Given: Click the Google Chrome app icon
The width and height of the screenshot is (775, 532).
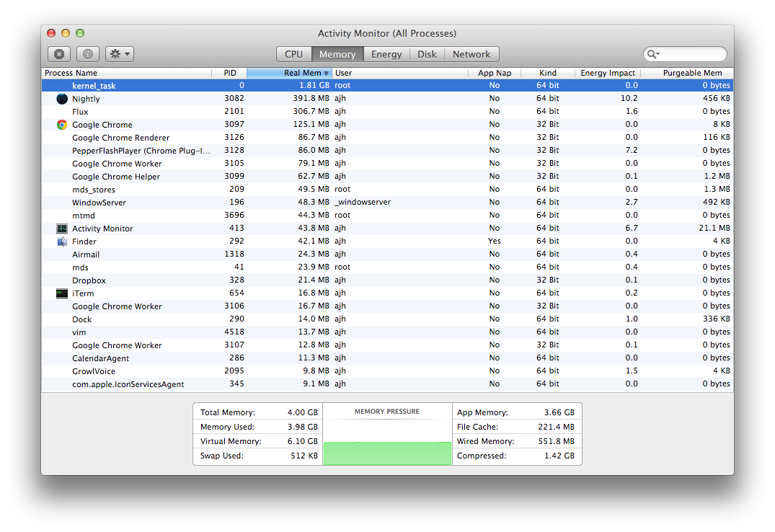Looking at the screenshot, I should coord(62,125).
